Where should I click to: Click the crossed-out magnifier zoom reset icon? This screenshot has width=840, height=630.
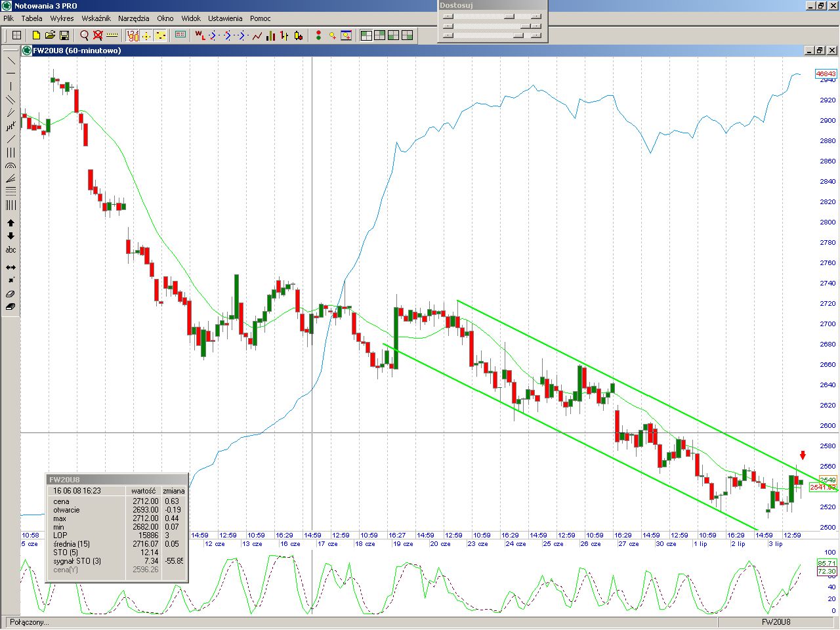pyautogui.click(x=98, y=35)
